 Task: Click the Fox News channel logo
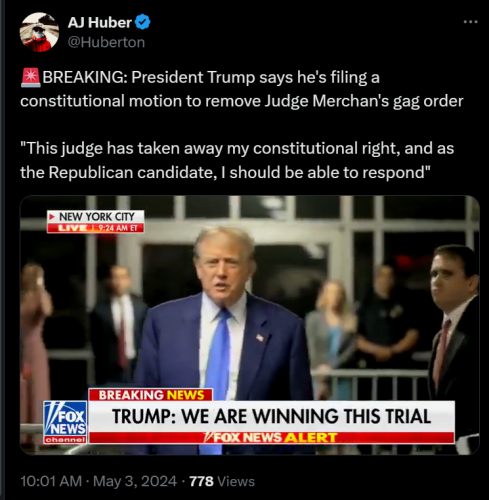[65, 422]
